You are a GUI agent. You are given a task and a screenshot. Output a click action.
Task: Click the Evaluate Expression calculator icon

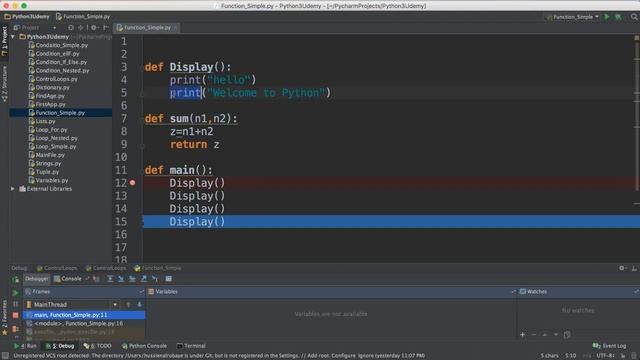(x=169, y=279)
